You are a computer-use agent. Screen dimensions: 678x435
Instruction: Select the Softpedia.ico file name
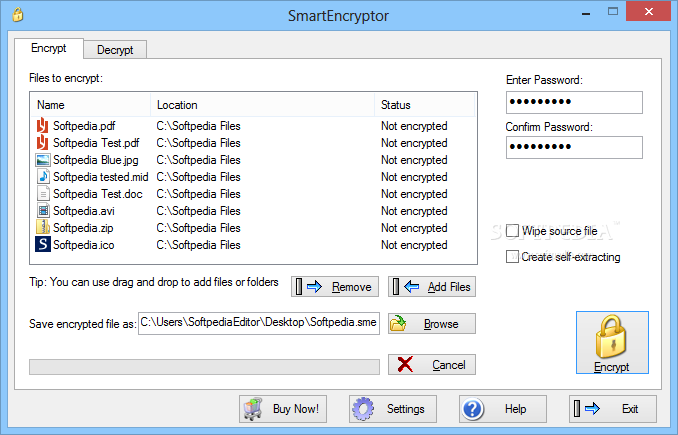pos(83,245)
